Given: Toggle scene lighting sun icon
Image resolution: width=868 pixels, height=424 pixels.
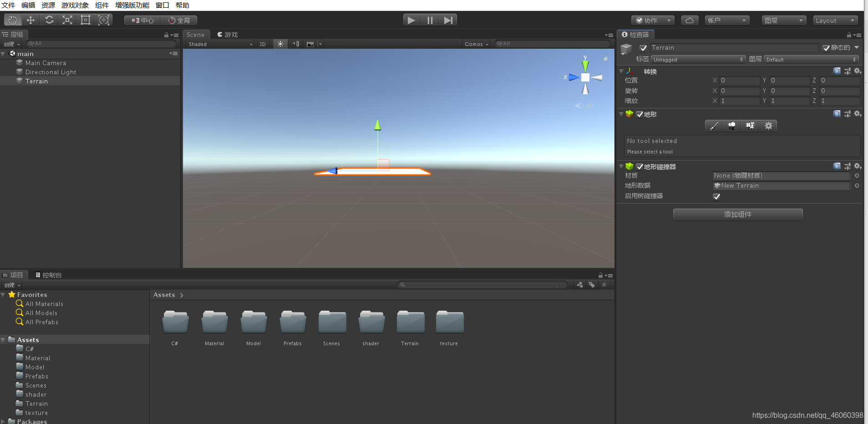Looking at the screenshot, I should click(x=280, y=44).
